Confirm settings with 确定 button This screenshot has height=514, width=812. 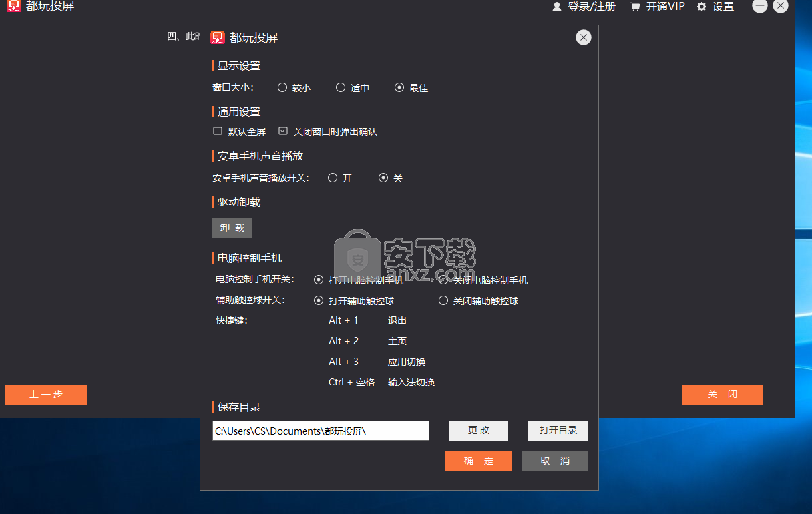click(478, 461)
